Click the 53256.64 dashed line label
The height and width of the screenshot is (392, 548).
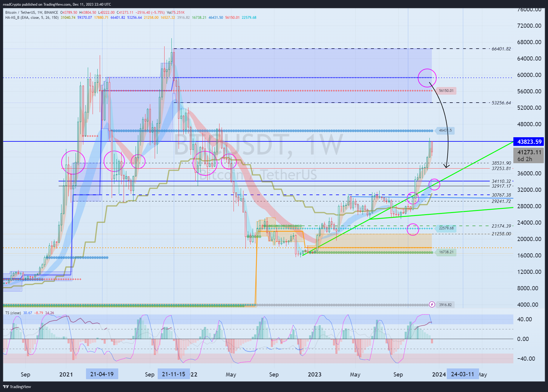point(501,103)
